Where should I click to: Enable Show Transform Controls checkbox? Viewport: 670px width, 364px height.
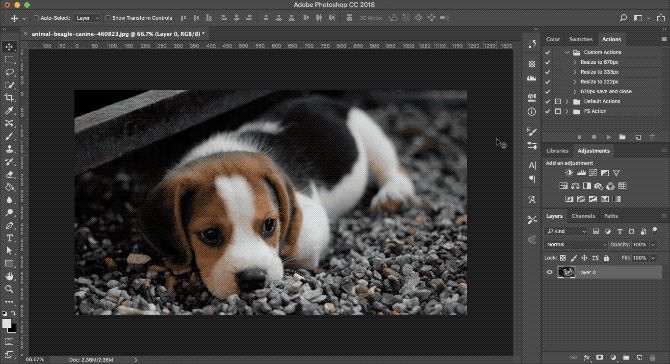point(108,18)
